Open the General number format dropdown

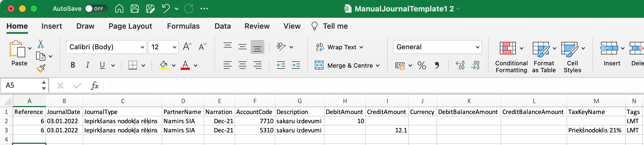point(437,47)
